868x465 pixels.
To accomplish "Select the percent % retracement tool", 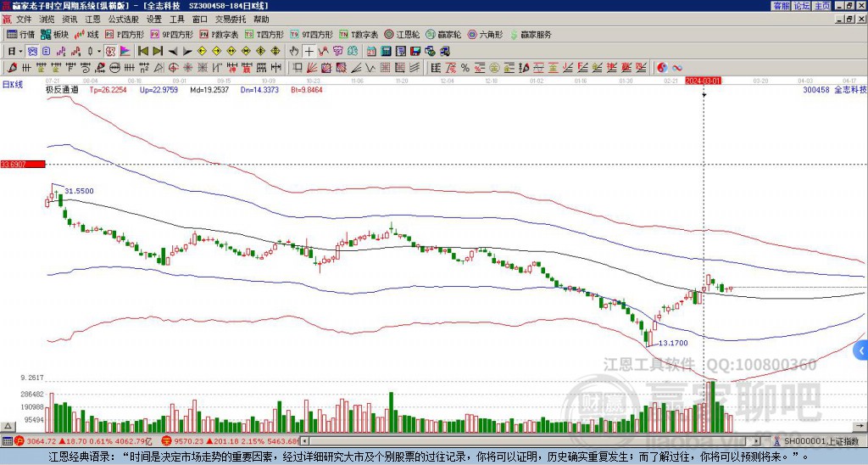I will 465,68.
